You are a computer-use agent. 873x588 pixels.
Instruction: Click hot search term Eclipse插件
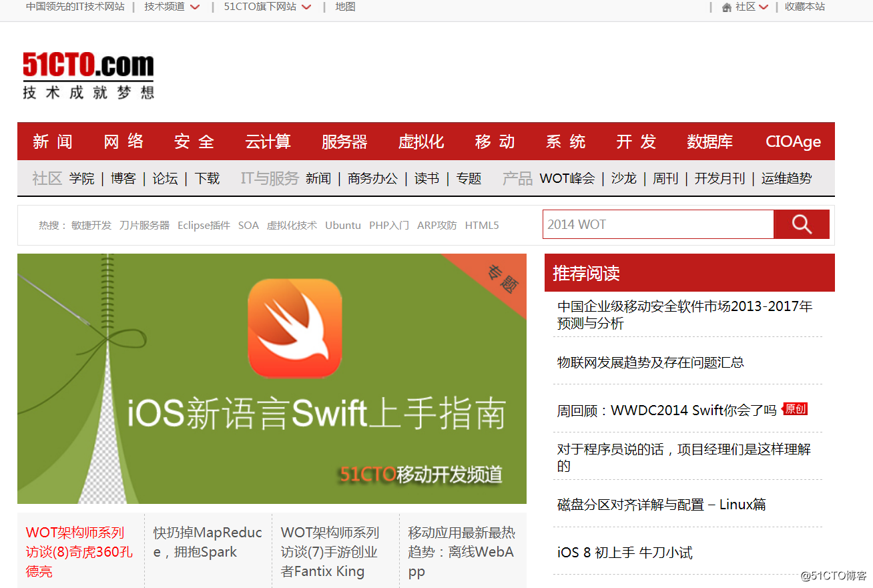[x=204, y=225]
